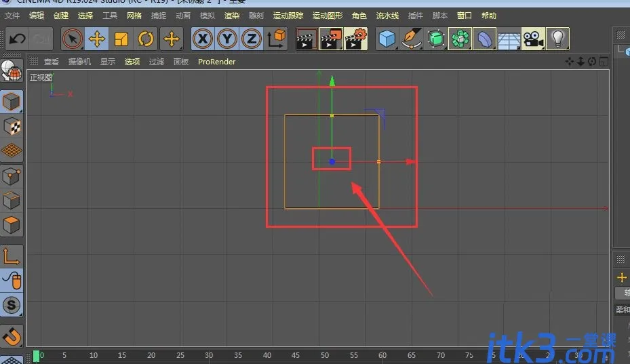This screenshot has height=364, width=630.
Task: Undo the last action
Action: pos(17,39)
